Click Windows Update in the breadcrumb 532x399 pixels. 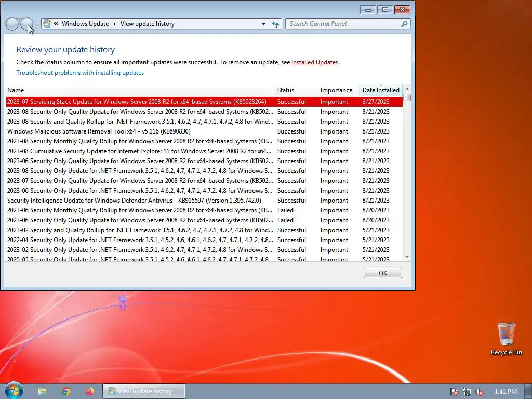point(85,24)
